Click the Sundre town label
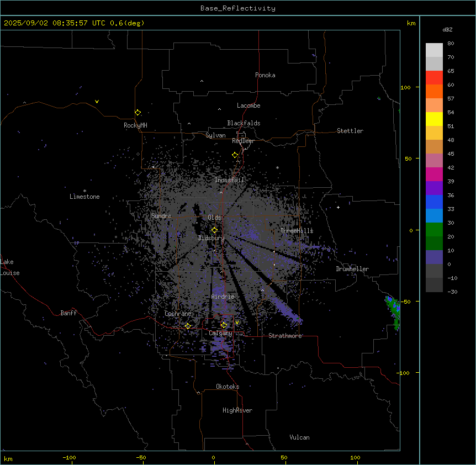The image size is (476, 465). [x=161, y=216]
